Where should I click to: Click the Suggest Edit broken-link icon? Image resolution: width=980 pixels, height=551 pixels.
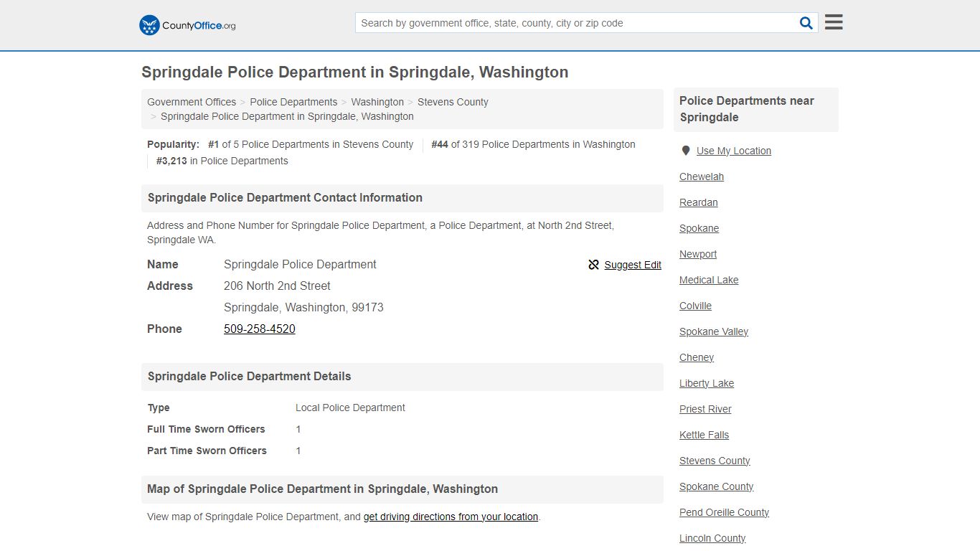(593, 265)
